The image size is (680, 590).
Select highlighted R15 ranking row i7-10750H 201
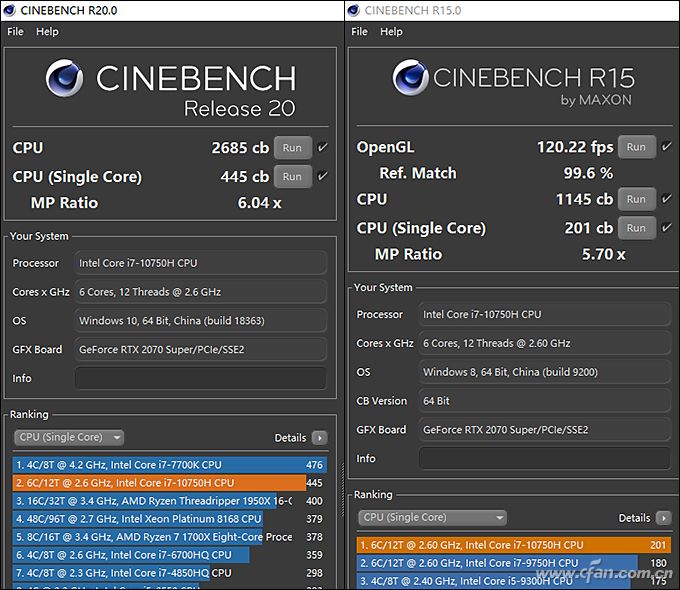pyautogui.click(x=513, y=545)
